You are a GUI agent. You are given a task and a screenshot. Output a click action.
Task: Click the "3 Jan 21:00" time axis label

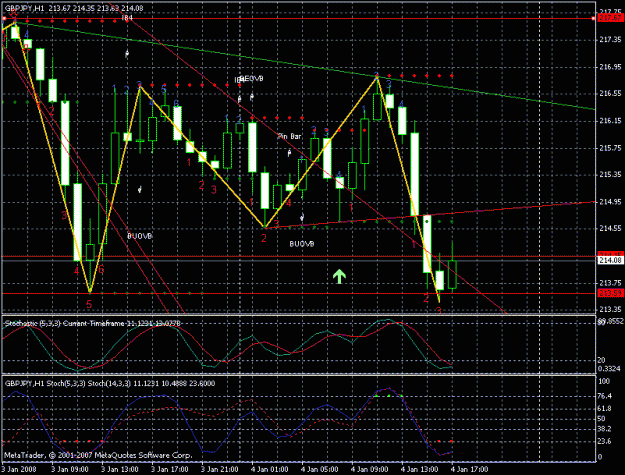(x=220, y=469)
